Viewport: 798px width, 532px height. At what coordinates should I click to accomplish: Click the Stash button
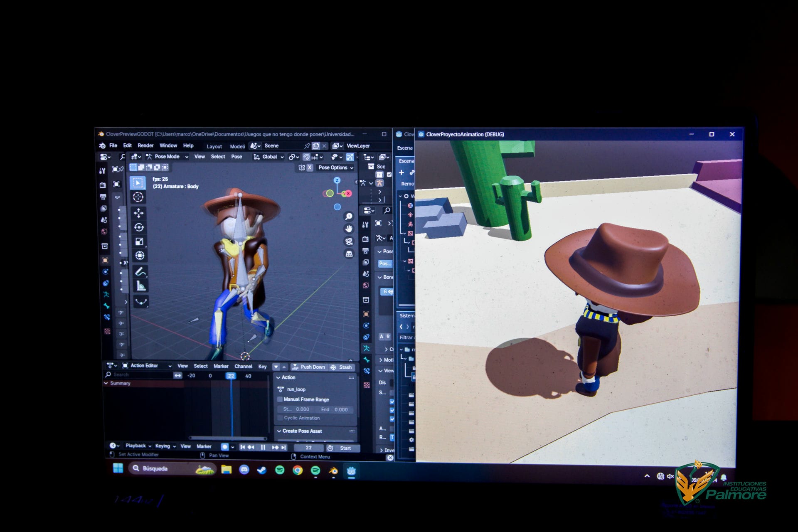(x=342, y=367)
